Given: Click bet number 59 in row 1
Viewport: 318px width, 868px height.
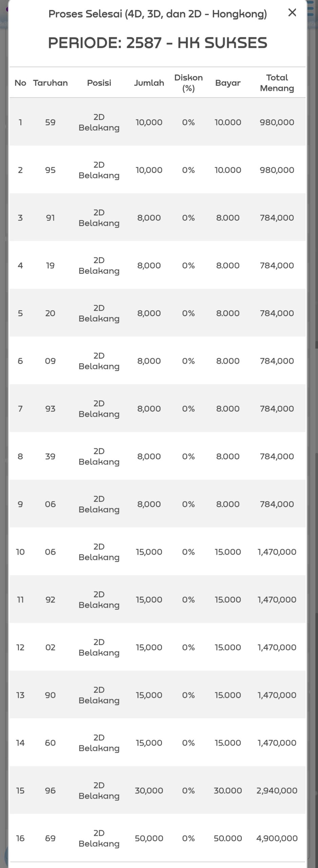Looking at the screenshot, I should pos(51,122).
